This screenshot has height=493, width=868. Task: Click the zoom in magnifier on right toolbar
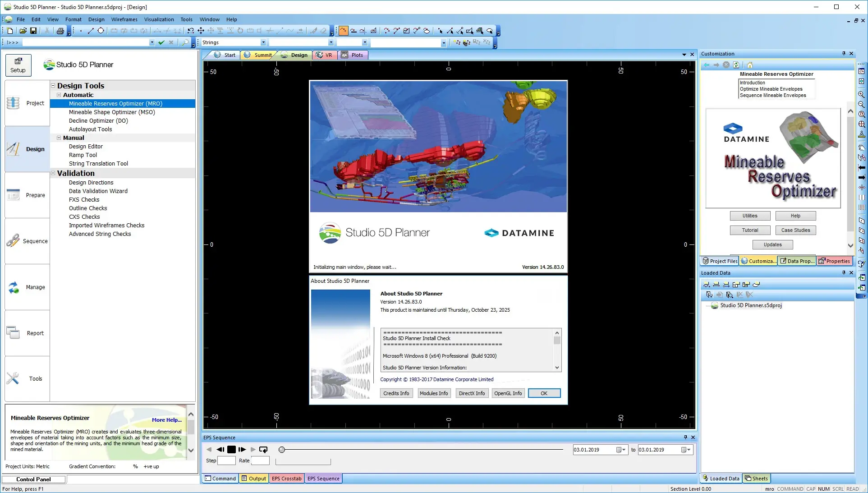tap(861, 94)
